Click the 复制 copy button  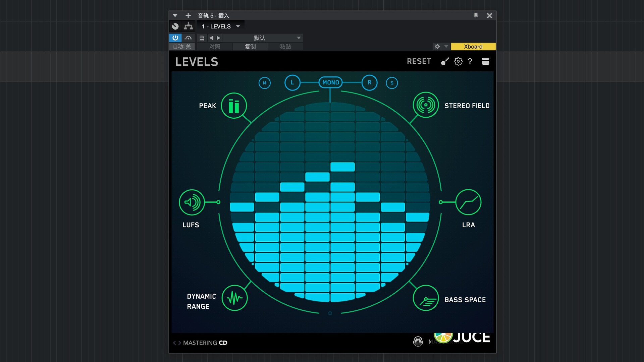click(250, 47)
